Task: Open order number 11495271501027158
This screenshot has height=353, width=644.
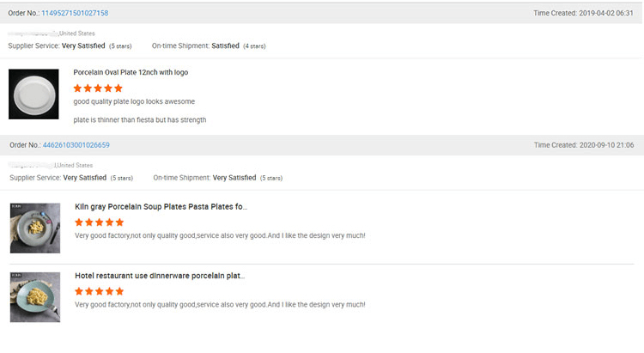Action: point(75,13)
